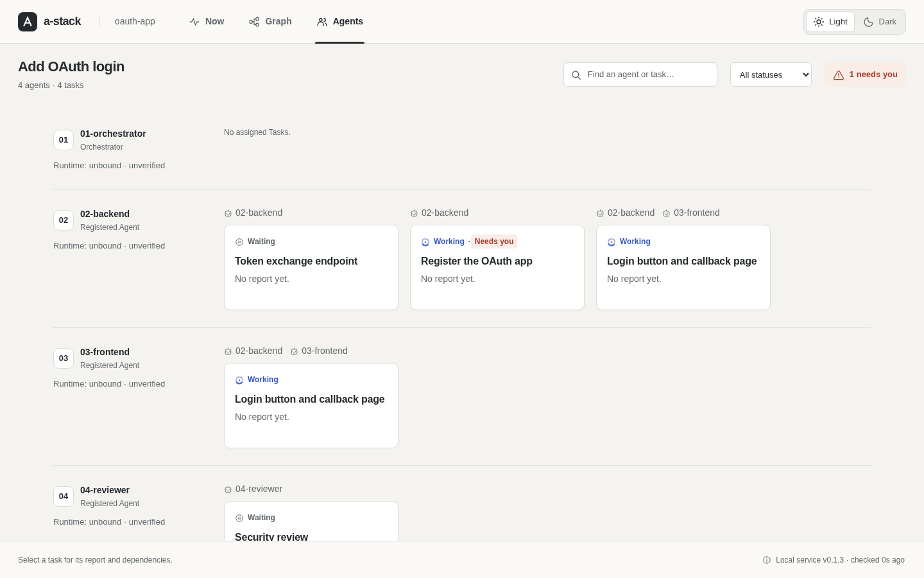Click the 1 needs you button
This screenshot has width=924, height=578.
[x=865, y=74]
